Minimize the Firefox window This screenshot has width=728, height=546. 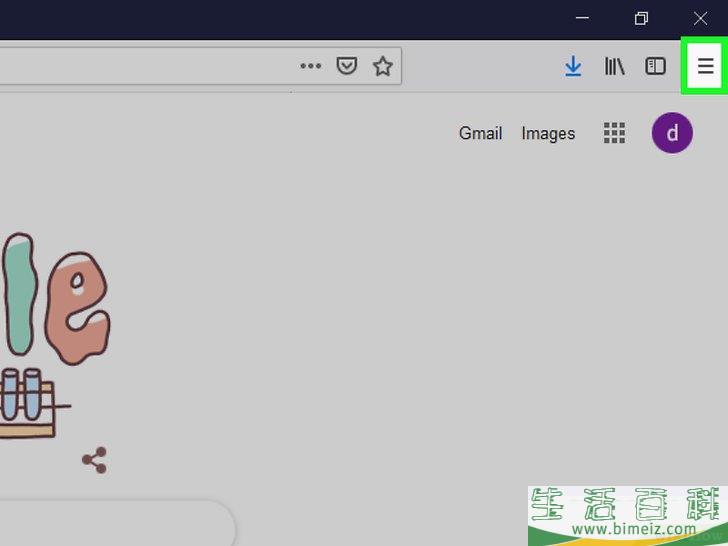(582, 19)
